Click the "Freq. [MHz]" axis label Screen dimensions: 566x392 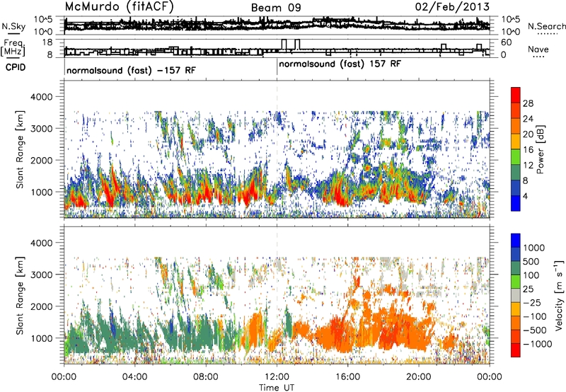[13, 47]
